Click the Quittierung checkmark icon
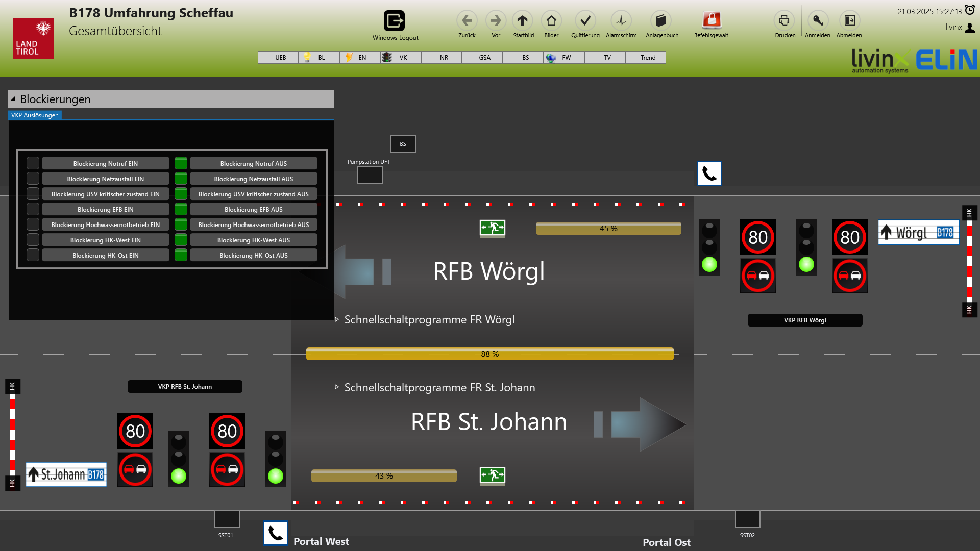This screenshot has height=551, width=980. click(585, 21)
